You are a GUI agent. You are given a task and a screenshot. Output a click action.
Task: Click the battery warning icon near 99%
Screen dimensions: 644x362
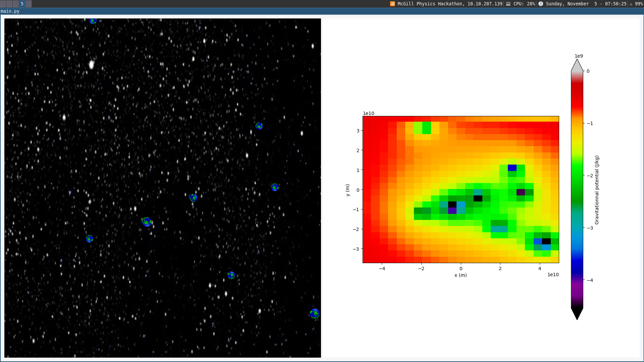pos(631,4)
